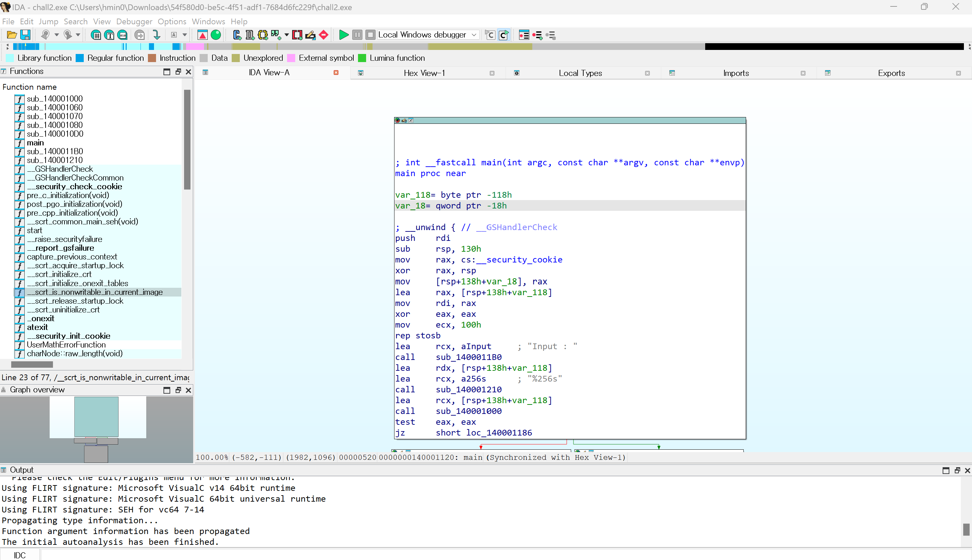Jump to address using the # icon
Viewport: 972px width, 560px height.
click(x=96, y=35)
